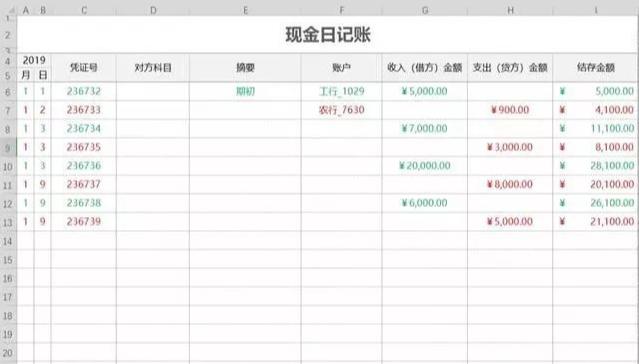Click balance cell 11,100.00
This screenshot has width=639, height=364.
pyautogui.click(x=596, y=129)
